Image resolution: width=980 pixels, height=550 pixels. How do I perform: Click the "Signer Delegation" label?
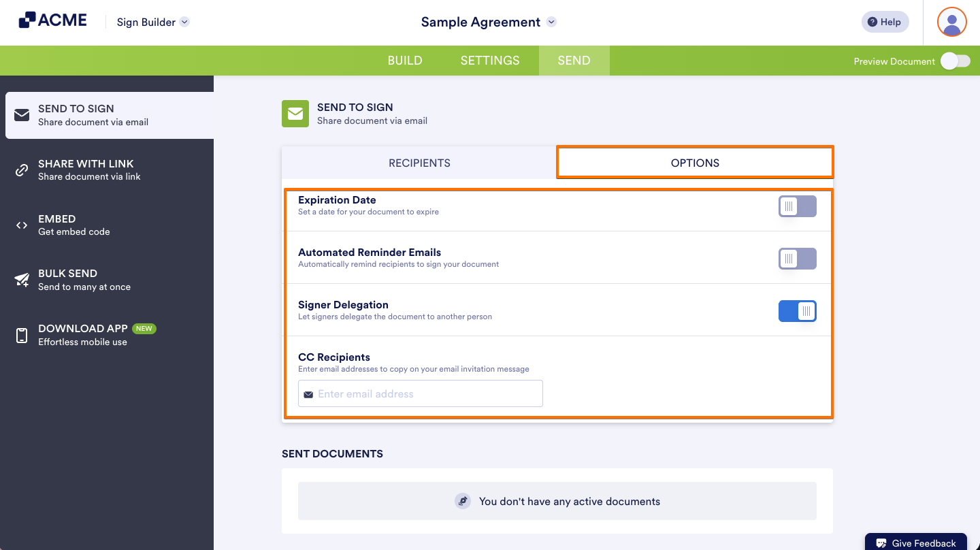tap(343, 305)
